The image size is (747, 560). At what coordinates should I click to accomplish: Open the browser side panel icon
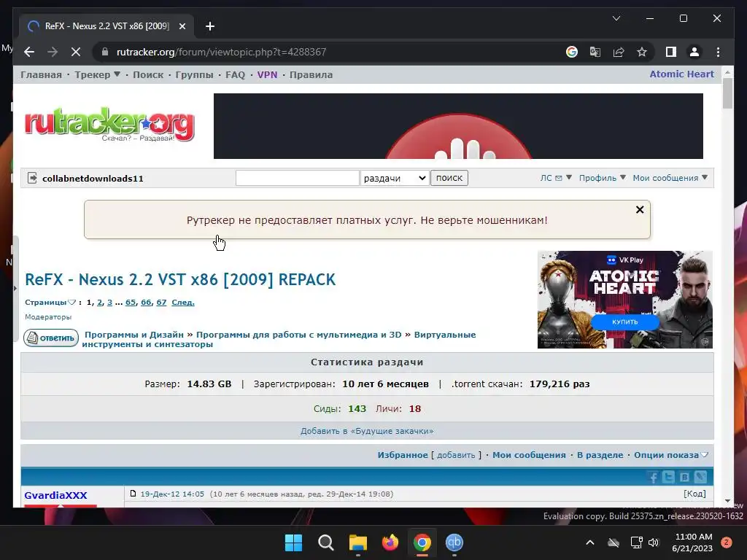[x=671, y=52]
